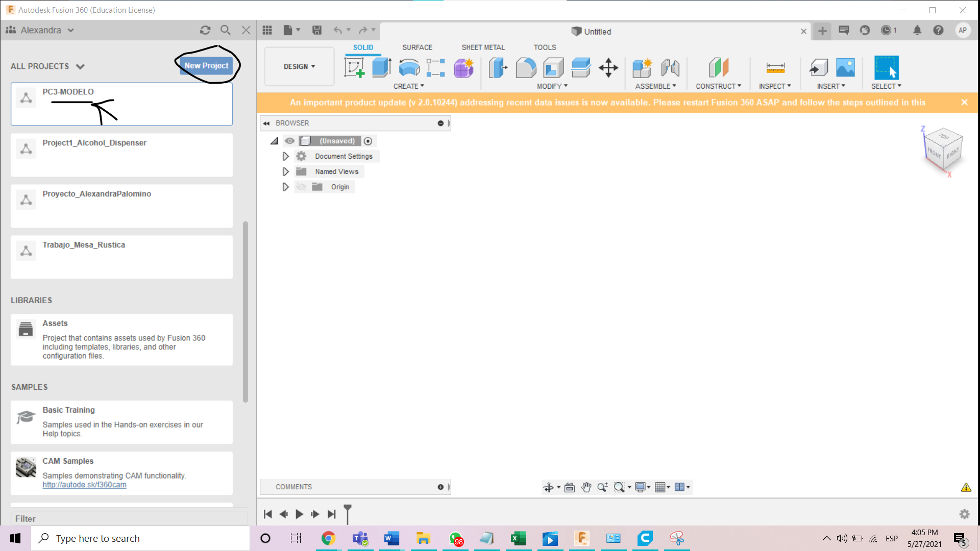Open search in the data panel

[x=225, y=30]
